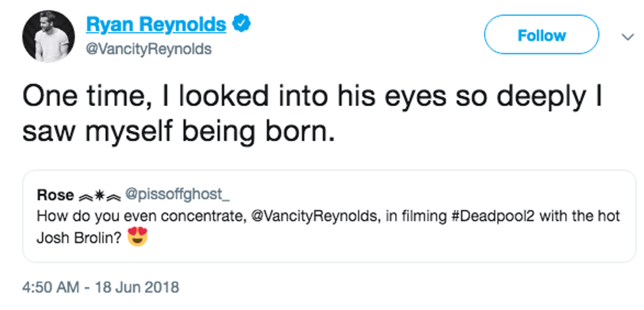The width and height of the screenshot is (644, 310).
Task: Click the "Josh Brolin?" text in quote
Action: coord(76,236)
